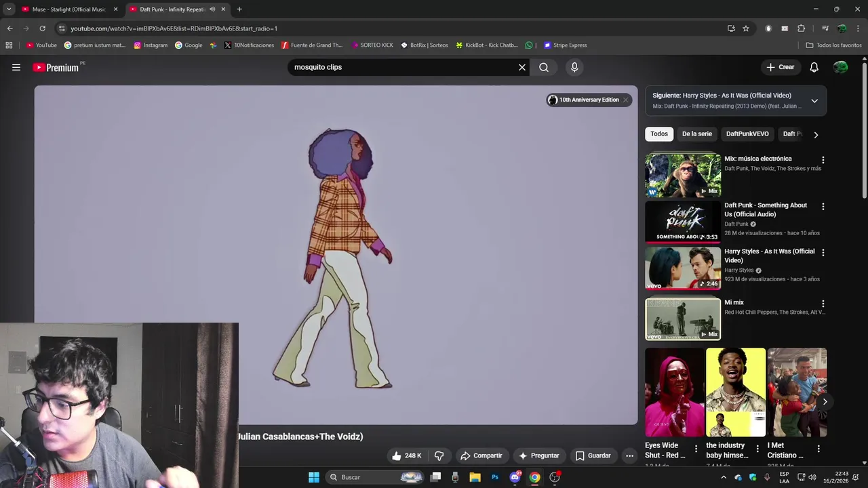Screen dimensions: 868x488
Task: Reload the page in Chrome
Action: (42, 28)
